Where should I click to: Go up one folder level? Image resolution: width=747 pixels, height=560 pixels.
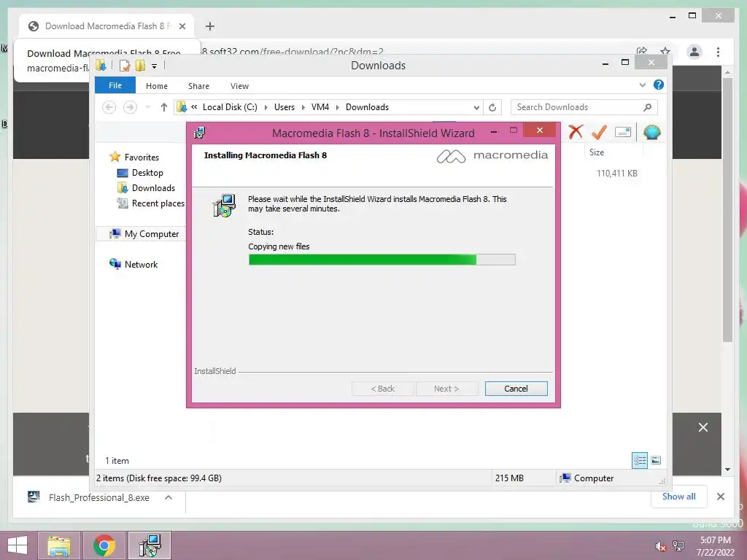[164, 107]
